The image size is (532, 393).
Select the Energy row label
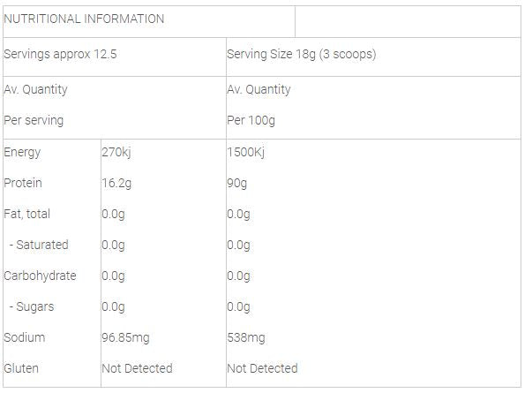23,152
